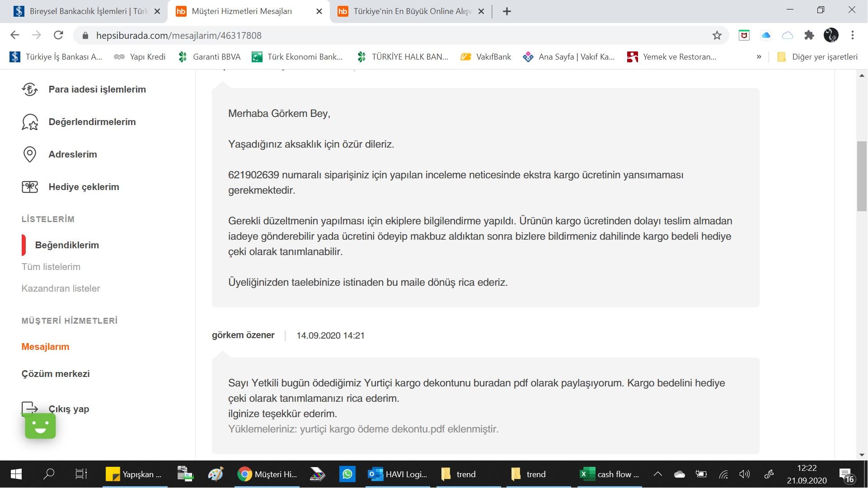This screenshot has height=488, width=868.
Task: Open cash flow Excel taskbar window
Action: 610,474
